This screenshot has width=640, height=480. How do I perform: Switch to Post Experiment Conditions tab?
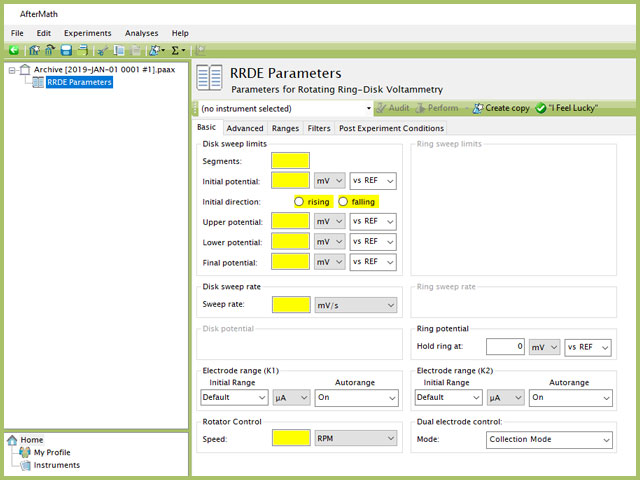click(391, 128)
